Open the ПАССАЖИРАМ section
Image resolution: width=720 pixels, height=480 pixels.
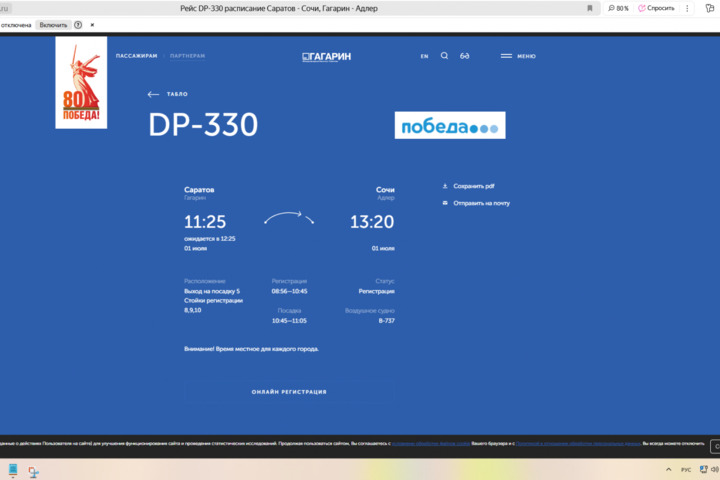click(x=136, y=56)
